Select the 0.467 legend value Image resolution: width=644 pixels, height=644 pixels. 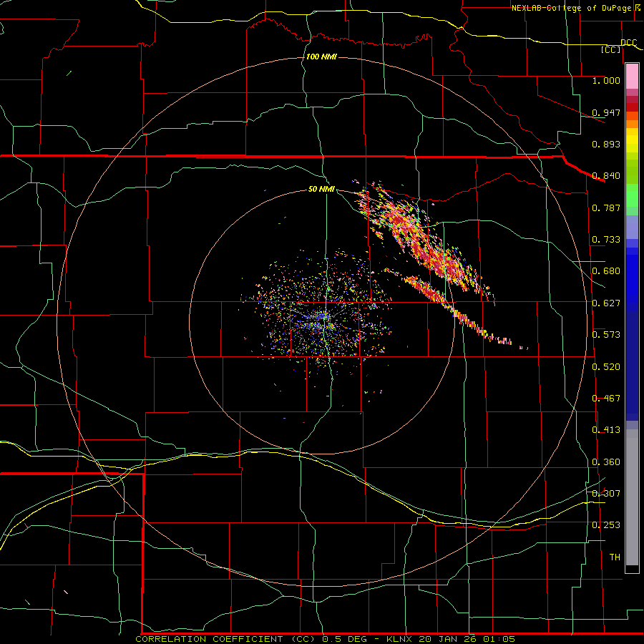[x=606, y=399]
